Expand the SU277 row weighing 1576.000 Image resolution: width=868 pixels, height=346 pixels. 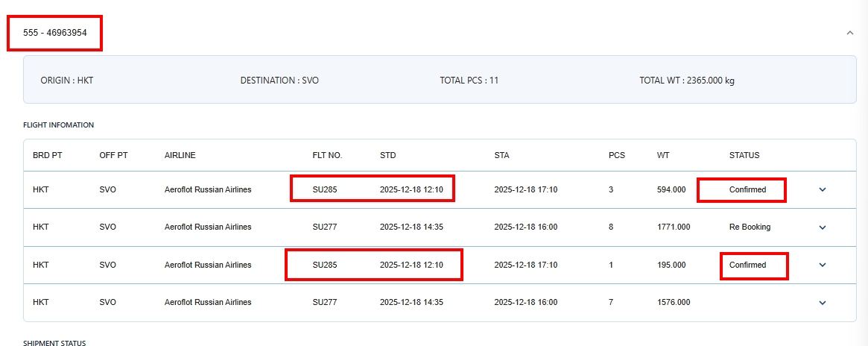pos(823,303)
